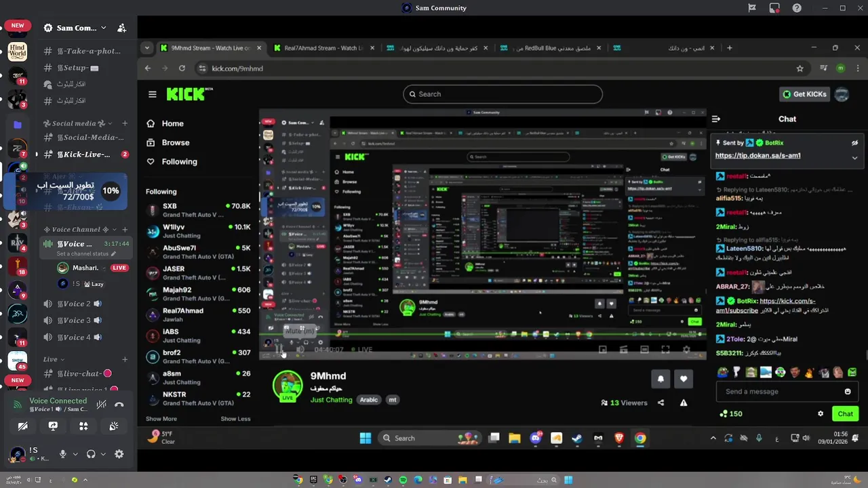Image resolution: width=868 pixels, height=488 pixels.
Task: Open tip.dokan.sa pinned link
Action: (x=757, y=155)
